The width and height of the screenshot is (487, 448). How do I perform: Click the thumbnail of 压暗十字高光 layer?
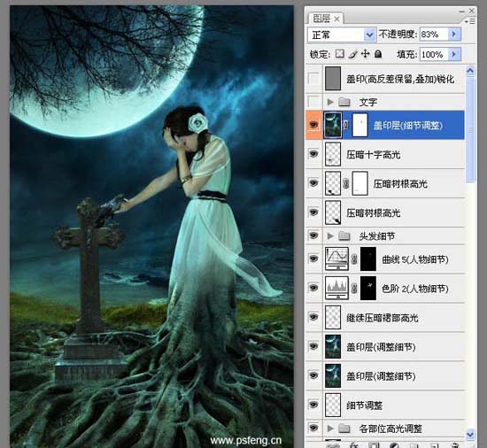point(333,154)
